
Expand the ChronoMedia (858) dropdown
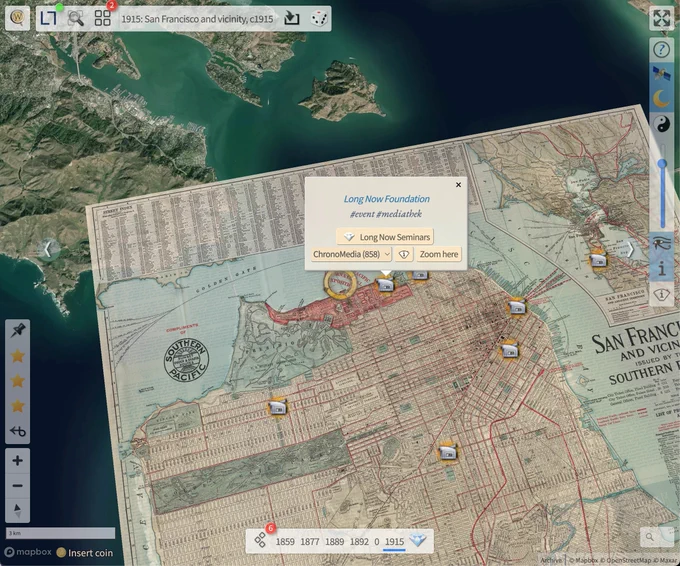tap(351, 254)
